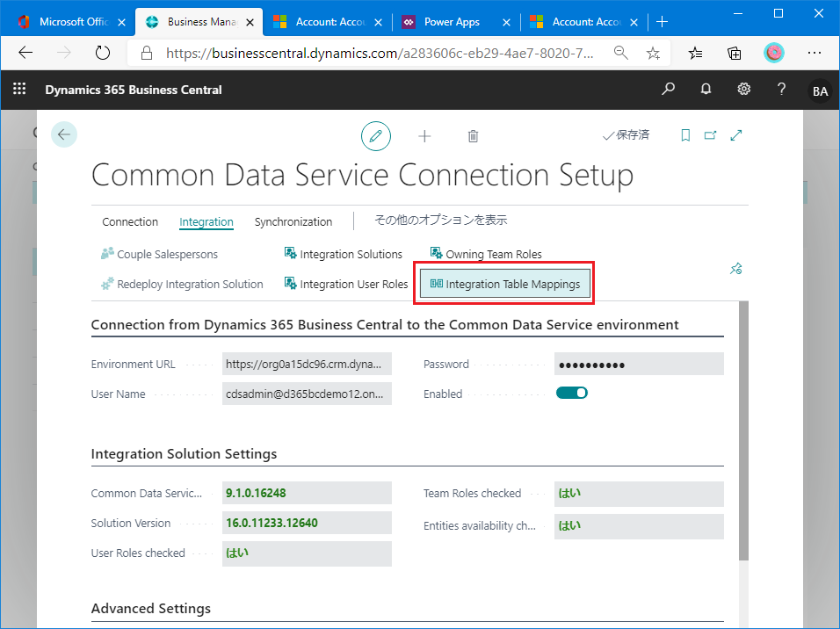Click the help question mark icon
Screen dimensions: 840x629
[782, 89]
